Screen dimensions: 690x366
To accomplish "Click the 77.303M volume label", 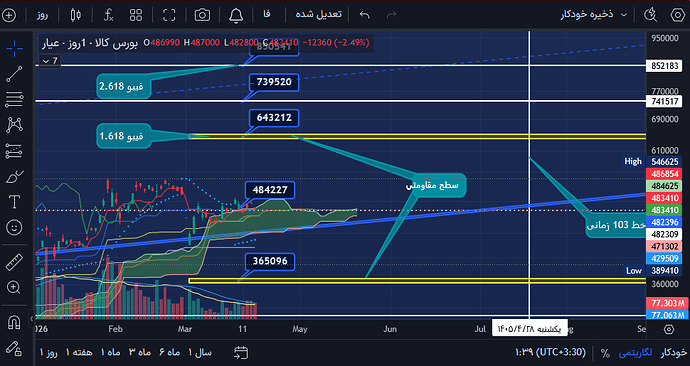I will (668, 303).
